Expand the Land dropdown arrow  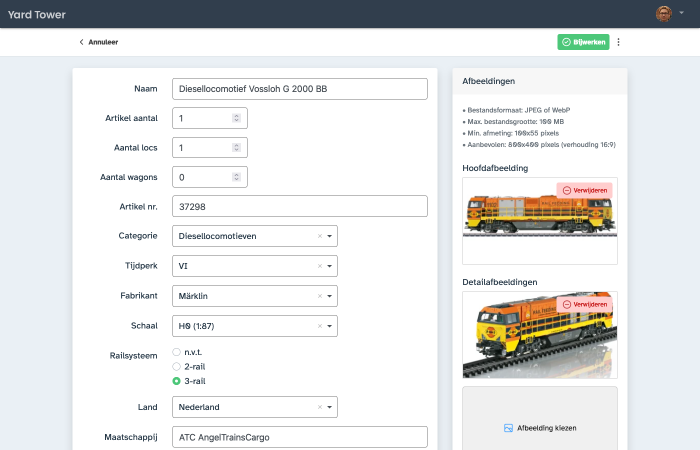330,407
